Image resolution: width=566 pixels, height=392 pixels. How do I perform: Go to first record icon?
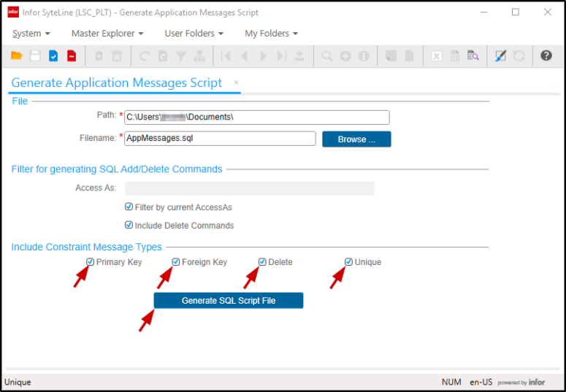click(x=226, y=56)
